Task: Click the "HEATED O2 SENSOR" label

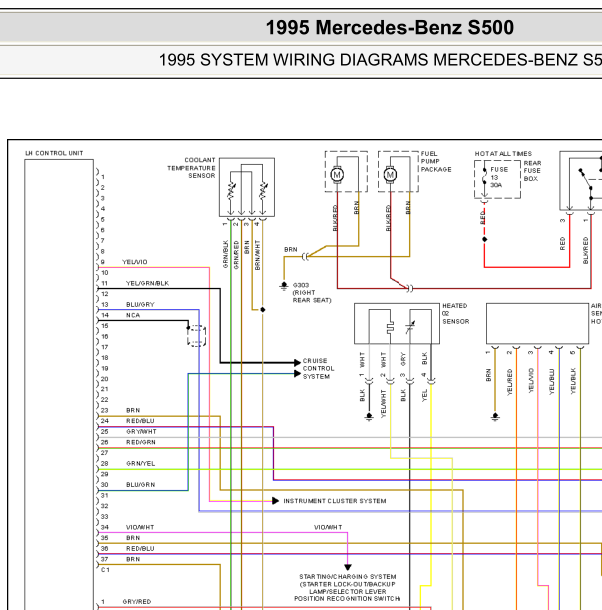Action: coord(456,314)
